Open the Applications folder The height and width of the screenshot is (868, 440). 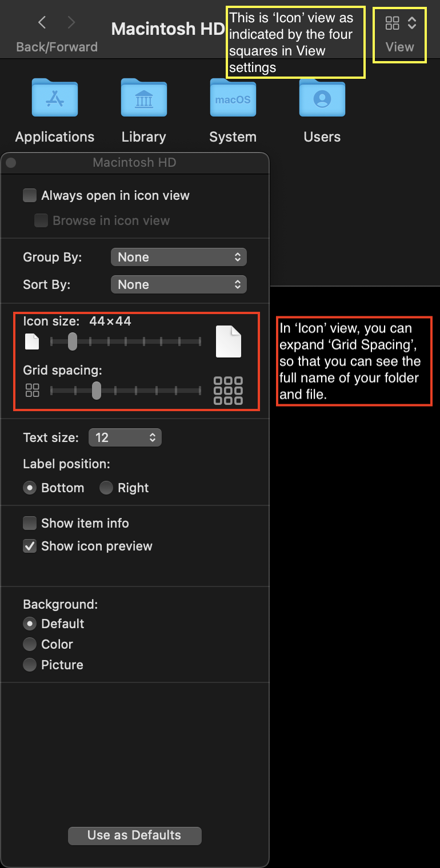click(x=55, y=98)
